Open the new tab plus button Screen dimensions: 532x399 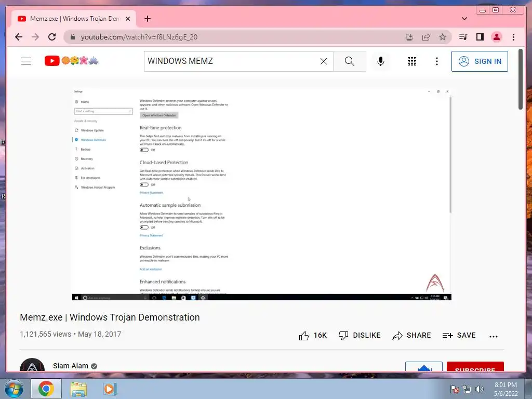coord(147,19)
